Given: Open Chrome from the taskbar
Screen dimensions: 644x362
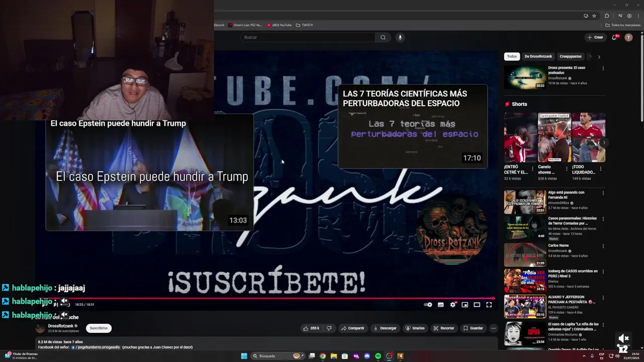Looking at the screenshot, I should click(x=323, y=356).
